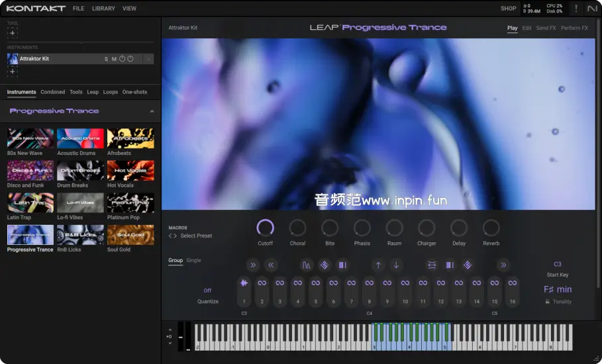Screen dimensions: 602x364
Task: Select the Leap browser tab
Action: click(x=93, y=92)
